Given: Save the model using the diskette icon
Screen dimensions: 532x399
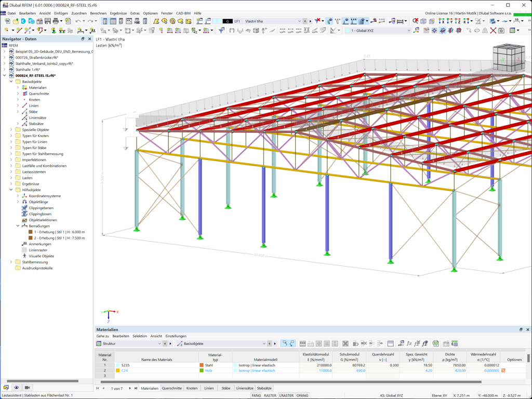Looking at the screenshot, I should click(47, 21).
